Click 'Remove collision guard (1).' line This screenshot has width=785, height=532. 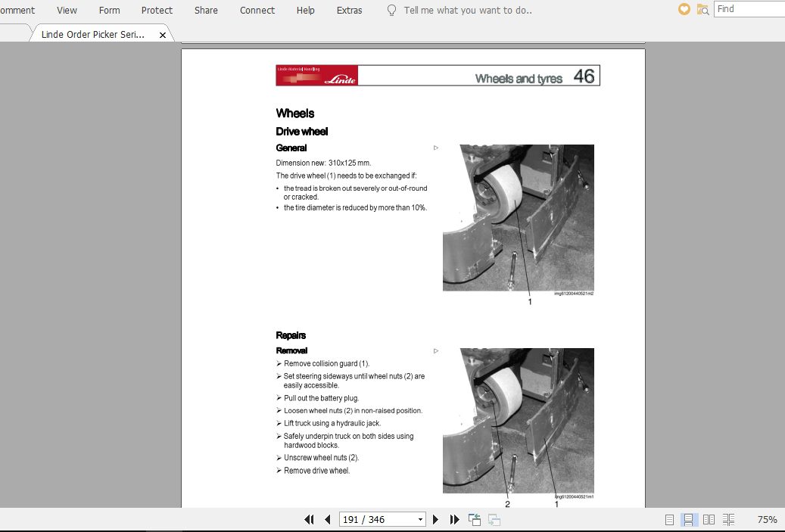[326, 363]
